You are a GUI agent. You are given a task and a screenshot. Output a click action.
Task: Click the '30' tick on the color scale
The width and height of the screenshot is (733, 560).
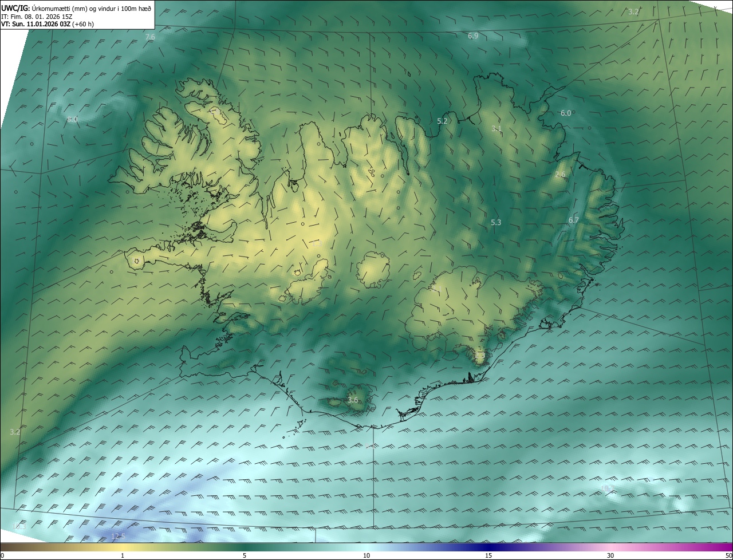click(610, 555)
